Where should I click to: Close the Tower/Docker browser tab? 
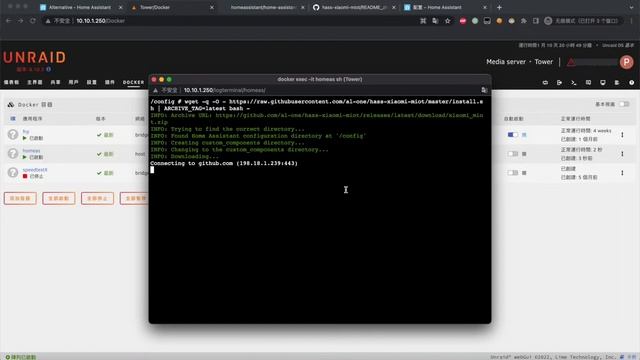point(211,7)
